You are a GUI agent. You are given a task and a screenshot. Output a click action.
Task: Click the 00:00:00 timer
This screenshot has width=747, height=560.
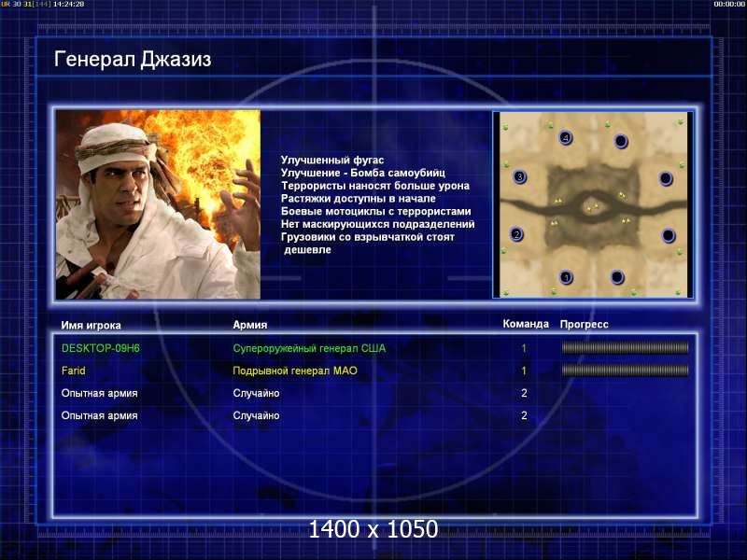[x=729, y=4]
